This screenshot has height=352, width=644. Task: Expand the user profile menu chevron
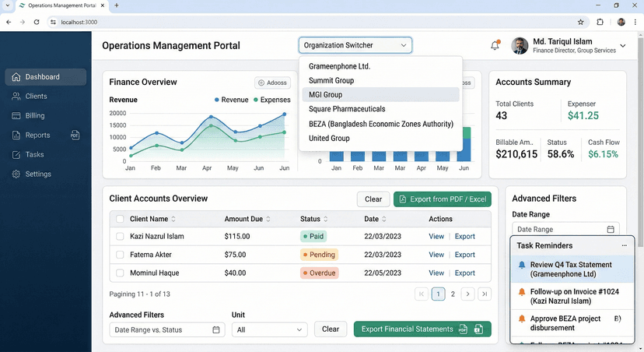(x=622, y=47)
